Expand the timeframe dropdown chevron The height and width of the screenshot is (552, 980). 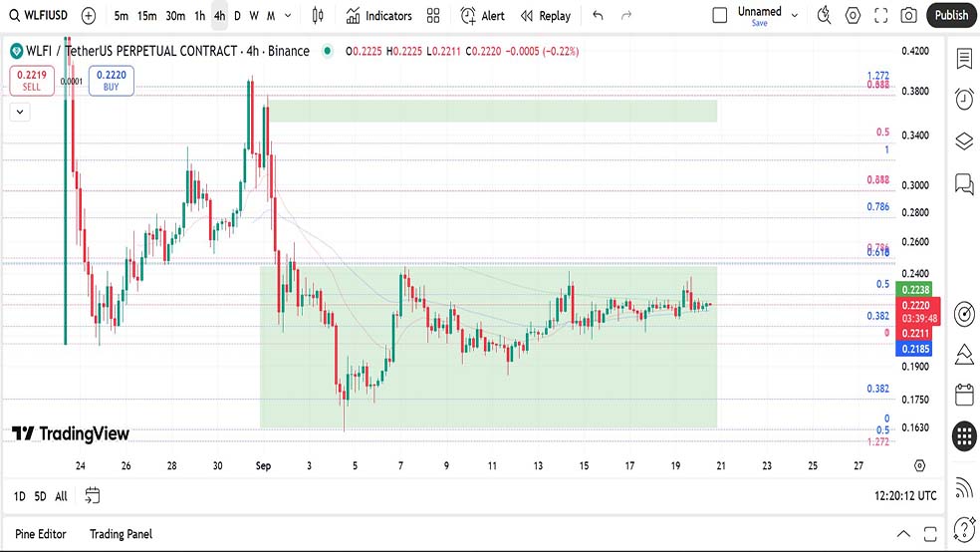[288, 16]
